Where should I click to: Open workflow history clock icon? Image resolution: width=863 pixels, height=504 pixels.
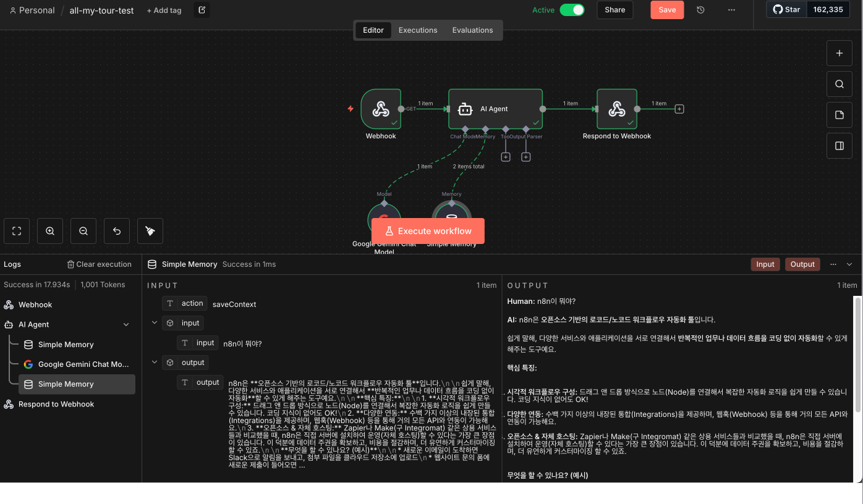pos(700,10)
